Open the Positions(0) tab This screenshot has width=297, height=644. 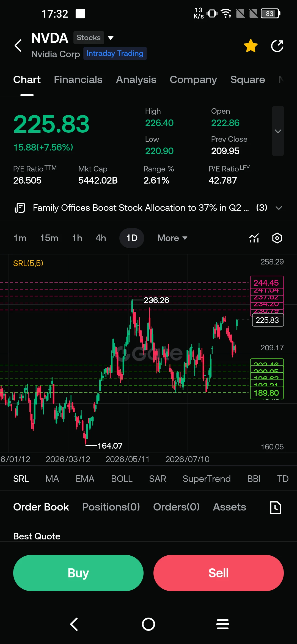111,507
